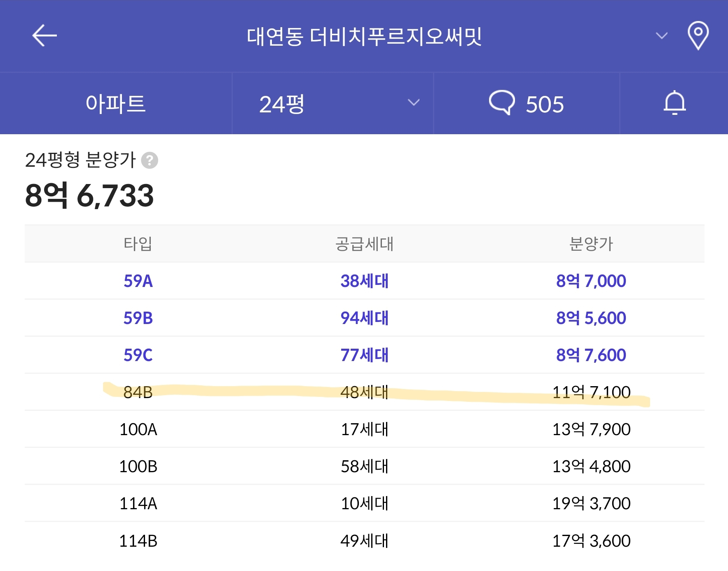Tap the 17세대 cell
Viewport: 728px width, 571px height.
365,429
